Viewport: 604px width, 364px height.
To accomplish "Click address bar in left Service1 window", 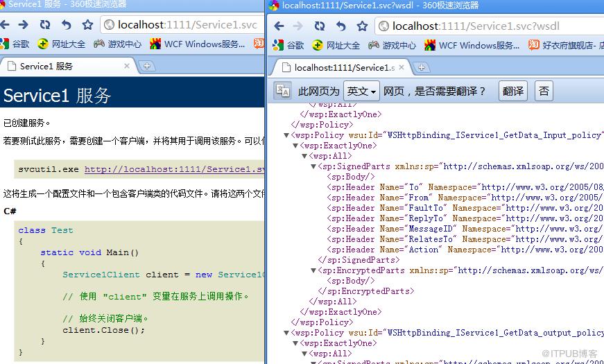I will (182, 25).
